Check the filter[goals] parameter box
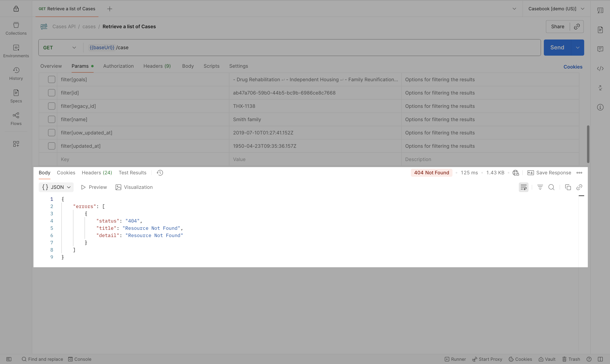 pyautogui.click(x=52, y=79)
